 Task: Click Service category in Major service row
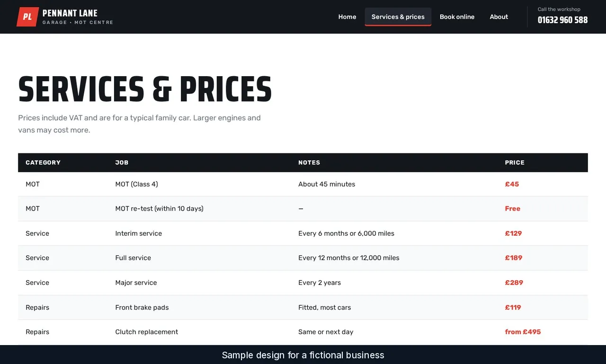37,283
